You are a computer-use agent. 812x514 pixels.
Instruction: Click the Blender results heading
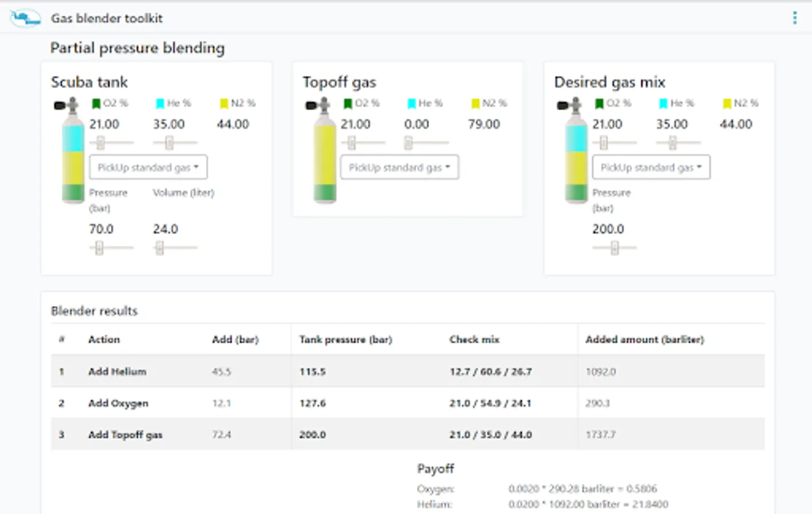click(x=94, y=311)
